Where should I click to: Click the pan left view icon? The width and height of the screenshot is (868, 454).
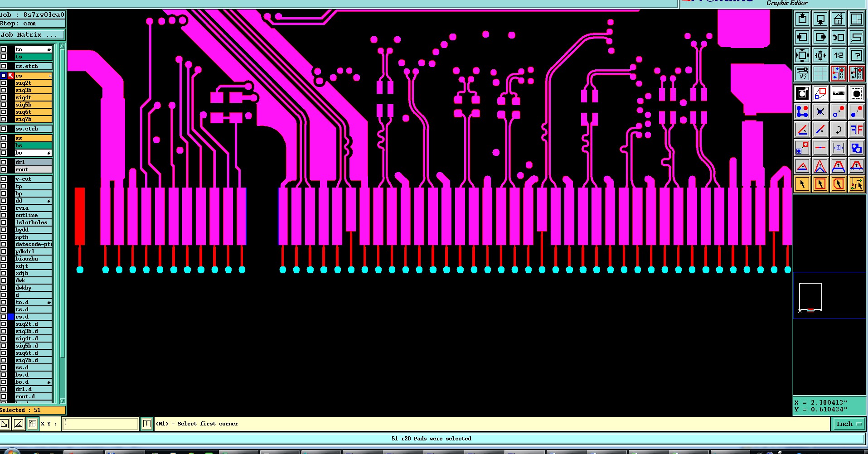pos(802,37)
